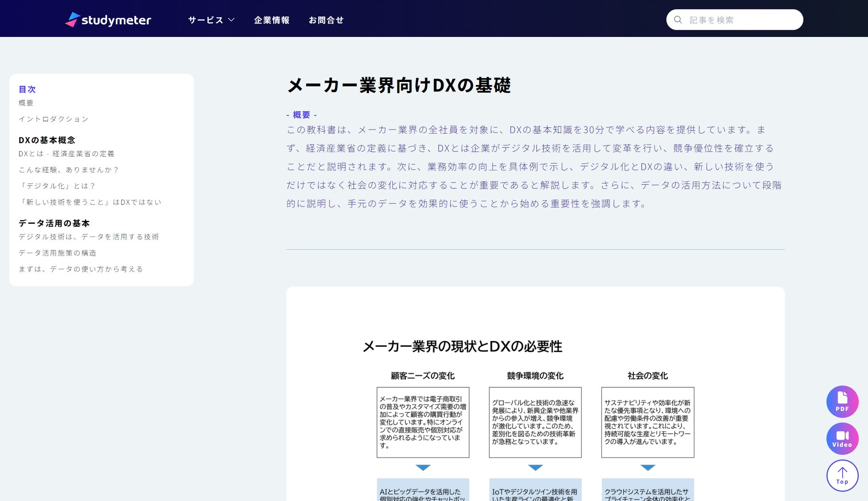Go to「デジタル化」とは？ contents link
Image resolution: width=868 pixels, height=501 pixels.
(57, 186)
